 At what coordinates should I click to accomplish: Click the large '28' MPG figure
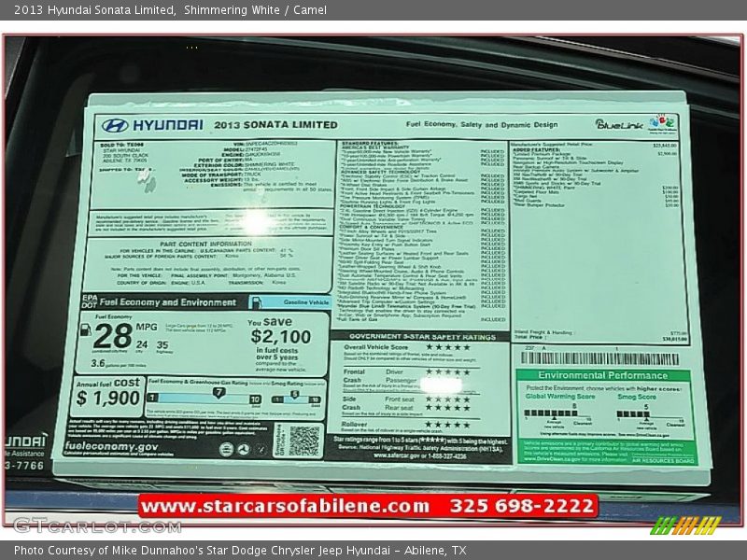point(112,336)
